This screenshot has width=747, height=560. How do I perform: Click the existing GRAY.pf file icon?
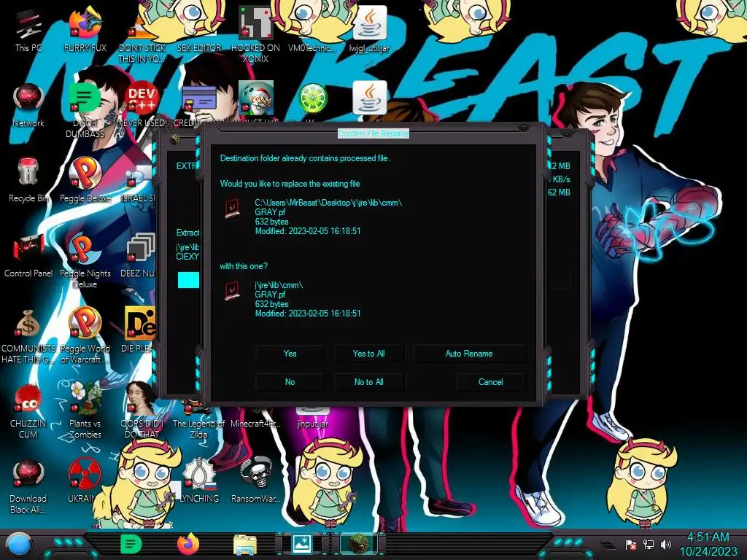pyautogui.click(x=233, y=209)
